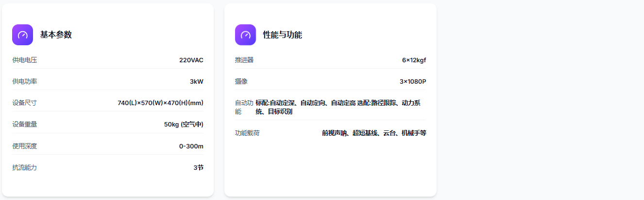Click the 设备重量 label

click(25, 124)
